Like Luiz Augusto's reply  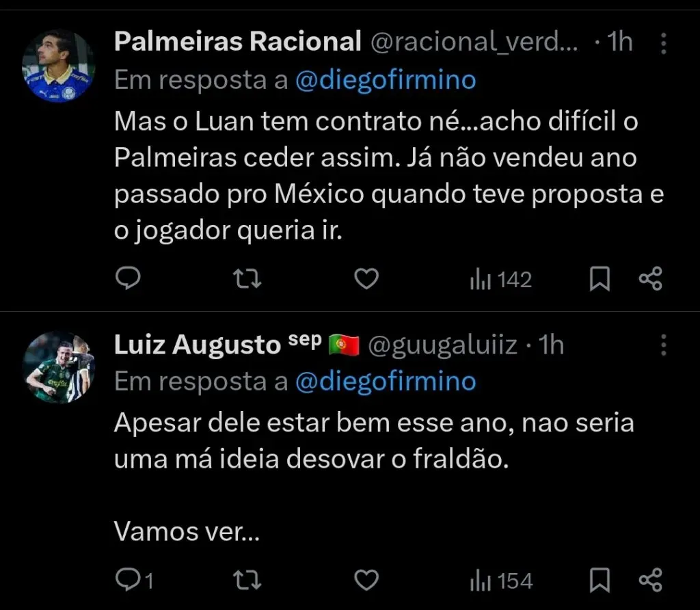pos(366,580)
